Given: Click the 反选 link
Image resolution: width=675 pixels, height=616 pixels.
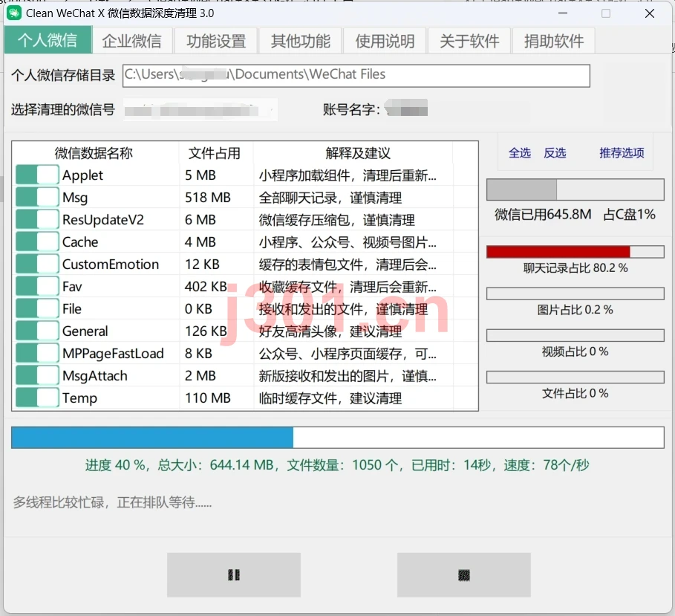Looking at the screenshot, I should point(555,153).
